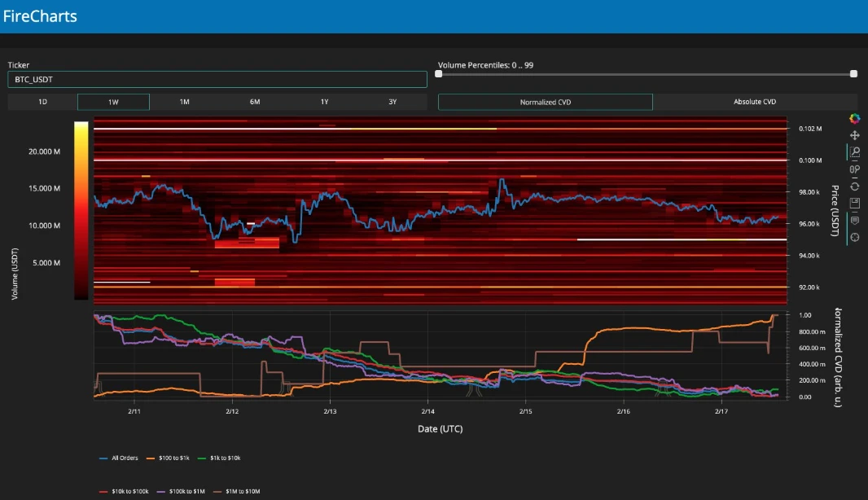Click the 96.00 k price axis label

tap(809, 224)
